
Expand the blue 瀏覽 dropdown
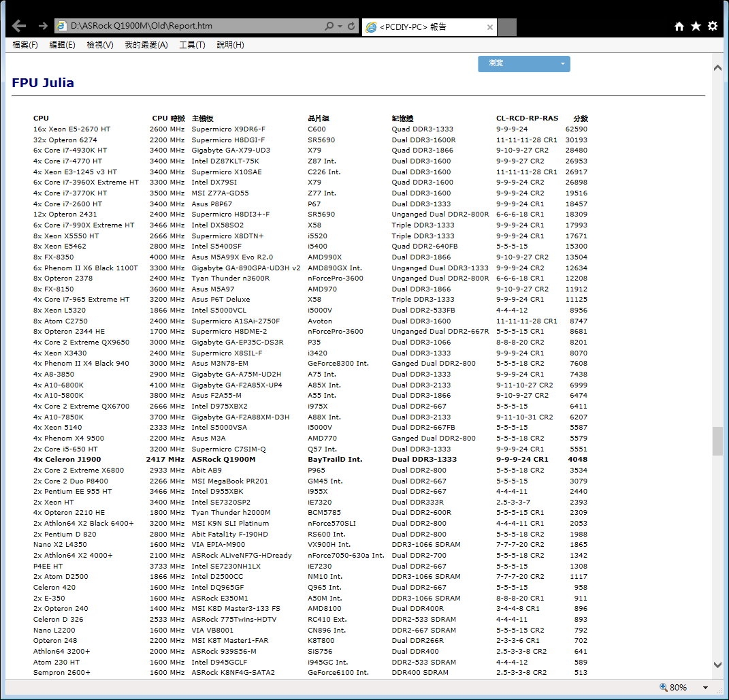(x=524, y=64)
